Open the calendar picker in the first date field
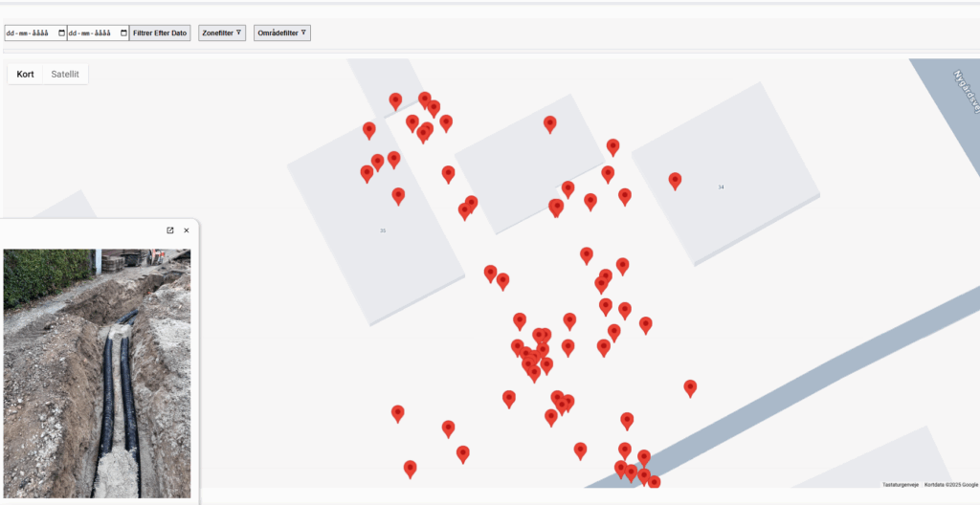Viewport: 980px width, 505px height. [x=62, y=33]
